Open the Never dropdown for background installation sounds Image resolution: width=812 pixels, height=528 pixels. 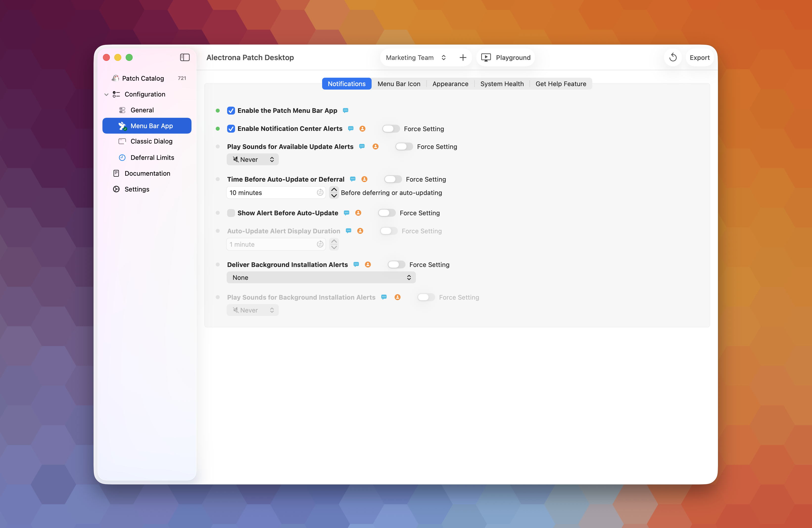point(252,310)
